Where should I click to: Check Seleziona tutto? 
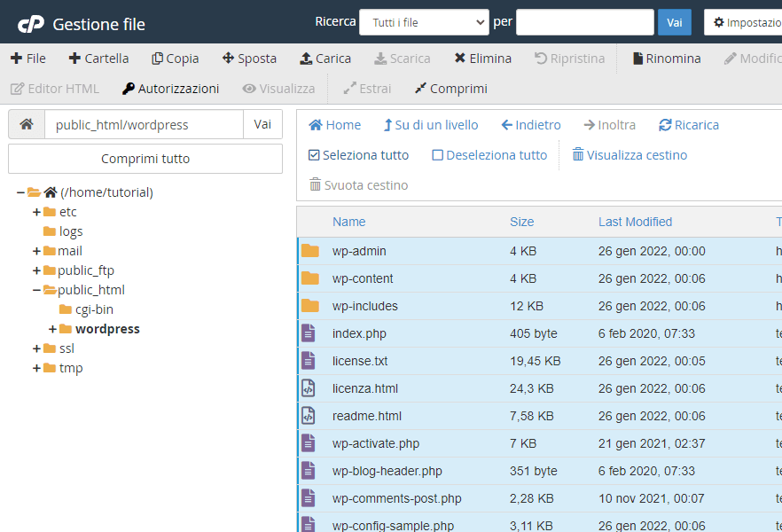coord(358,155)
